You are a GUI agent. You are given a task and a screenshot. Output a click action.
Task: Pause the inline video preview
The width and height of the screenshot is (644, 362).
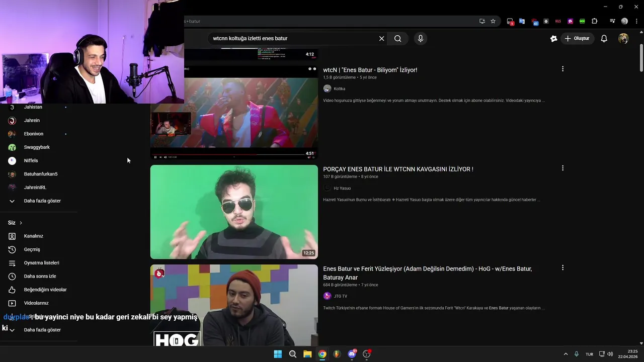(x=155, y=157)
